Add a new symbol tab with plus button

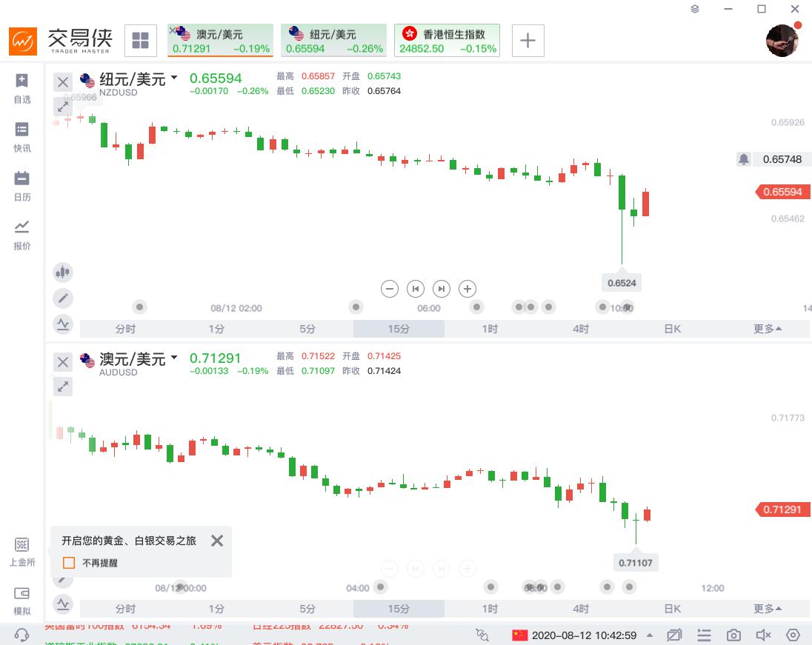click(528, 40)
